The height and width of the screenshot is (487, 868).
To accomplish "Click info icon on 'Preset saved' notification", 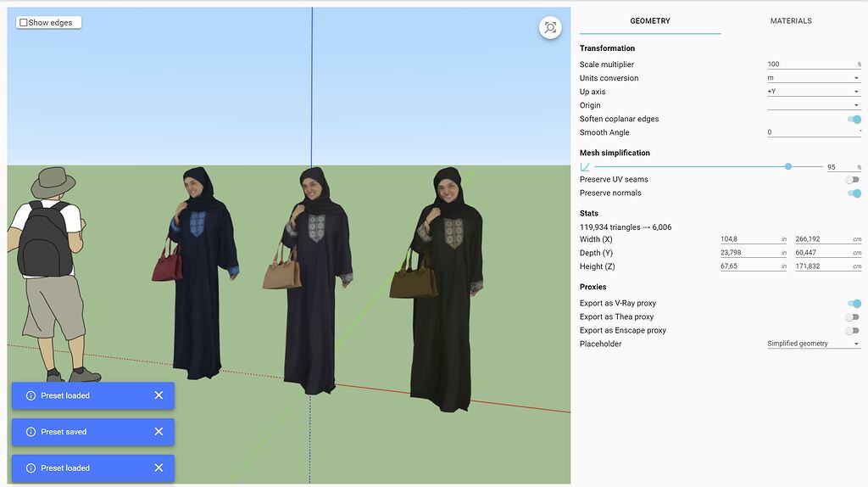I will tap(31, 432).
